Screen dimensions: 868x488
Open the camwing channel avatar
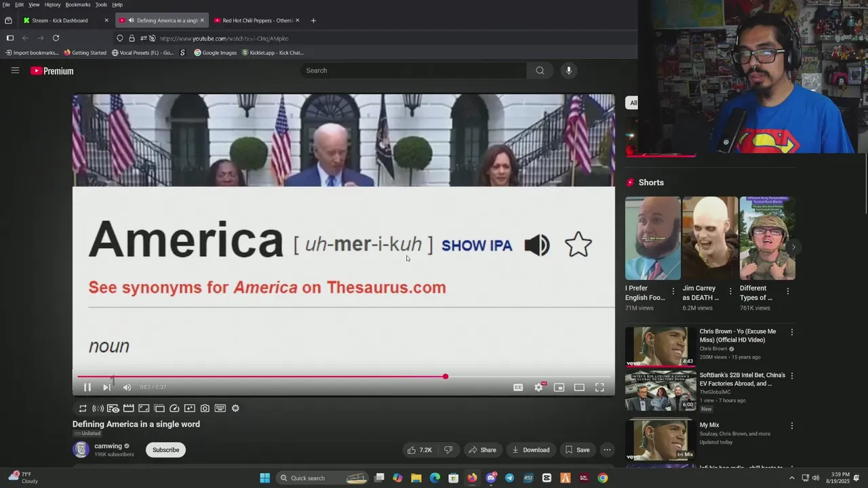[81, 449]
